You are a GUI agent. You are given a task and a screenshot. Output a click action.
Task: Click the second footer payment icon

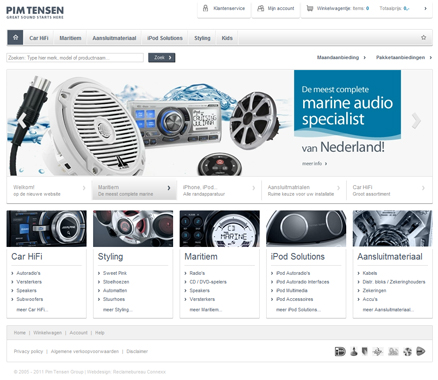click(354, 351)
